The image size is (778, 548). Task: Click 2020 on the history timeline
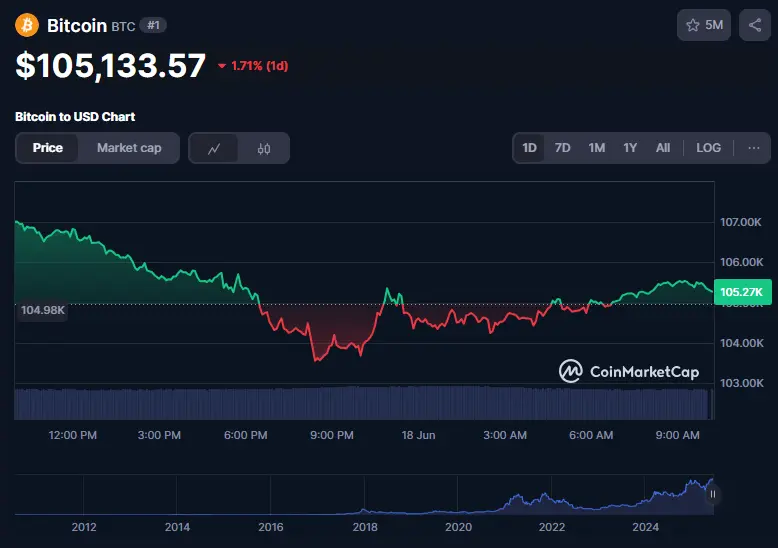coord(458,527)
